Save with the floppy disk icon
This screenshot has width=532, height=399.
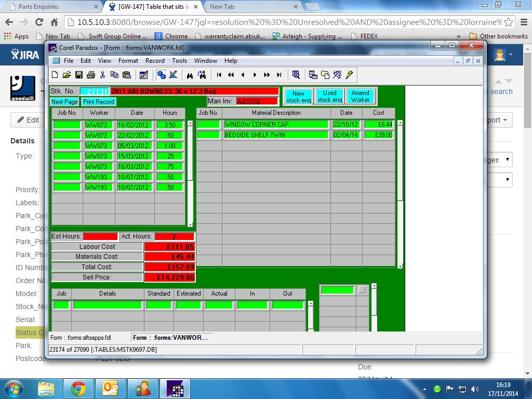79,75
